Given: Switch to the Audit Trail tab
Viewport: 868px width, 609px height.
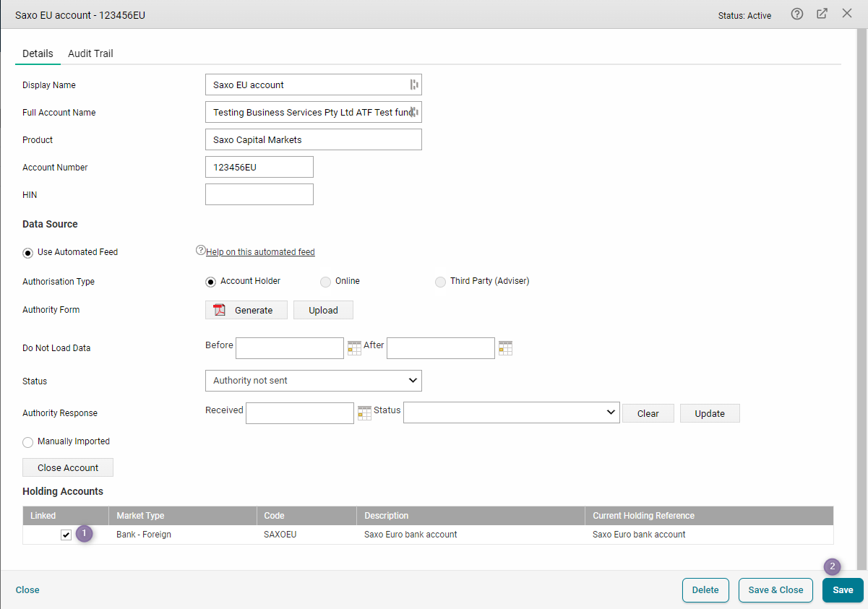Looking at the screenshot, I should [x=90, y=53].
